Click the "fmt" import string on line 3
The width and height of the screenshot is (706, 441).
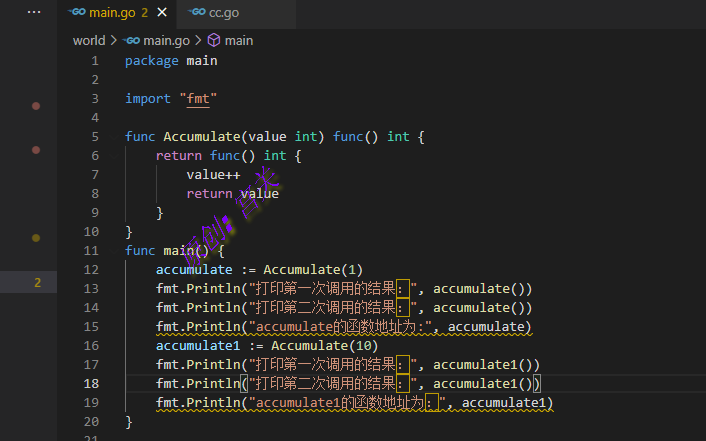click(198, 99)
